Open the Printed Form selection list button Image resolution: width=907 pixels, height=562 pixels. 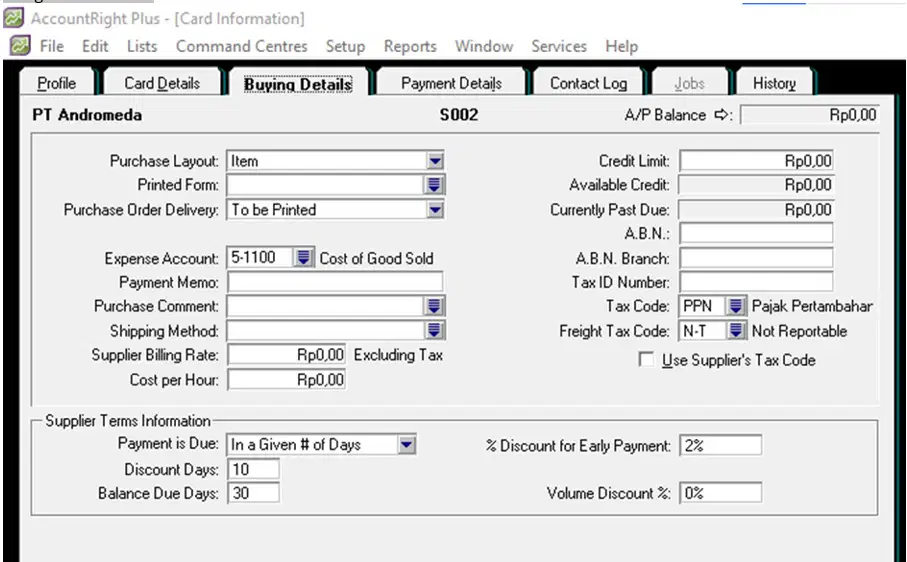click(x=434, y=185)
